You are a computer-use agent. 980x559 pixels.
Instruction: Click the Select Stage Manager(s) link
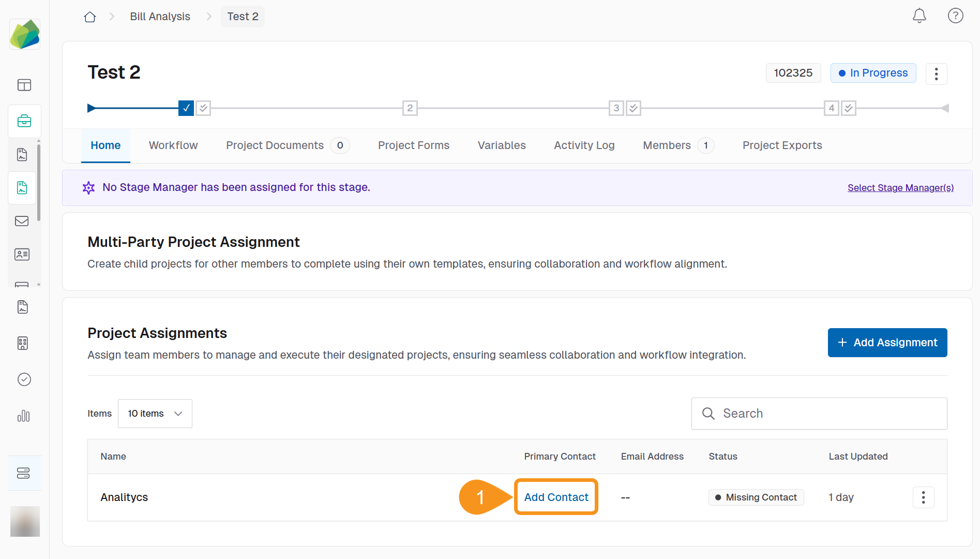(900, 187)
